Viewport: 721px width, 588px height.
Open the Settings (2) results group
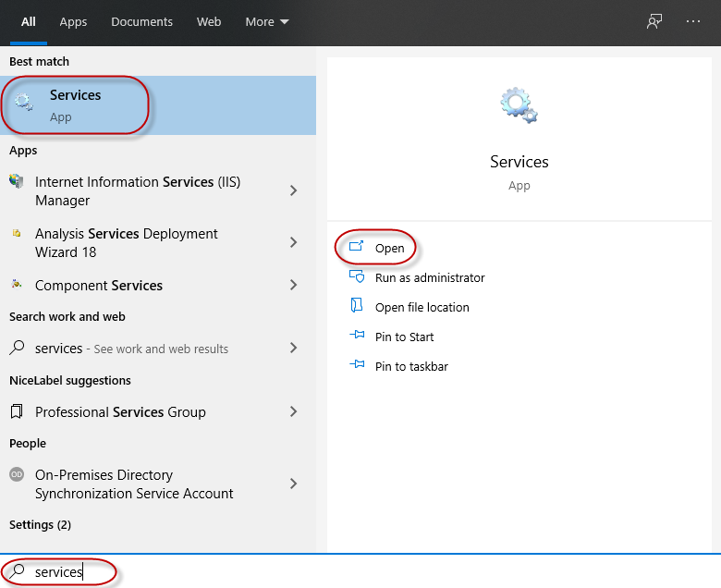(40, 524)
